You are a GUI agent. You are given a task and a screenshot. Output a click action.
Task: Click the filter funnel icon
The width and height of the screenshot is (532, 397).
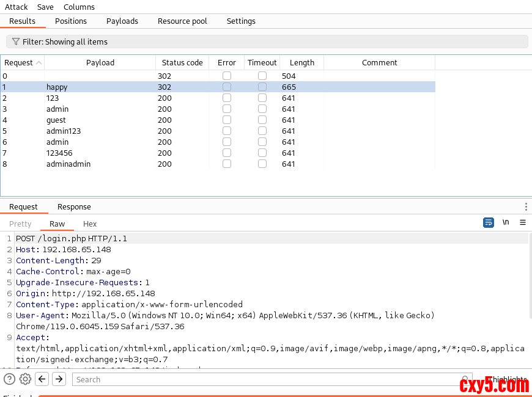click(16, 42)
